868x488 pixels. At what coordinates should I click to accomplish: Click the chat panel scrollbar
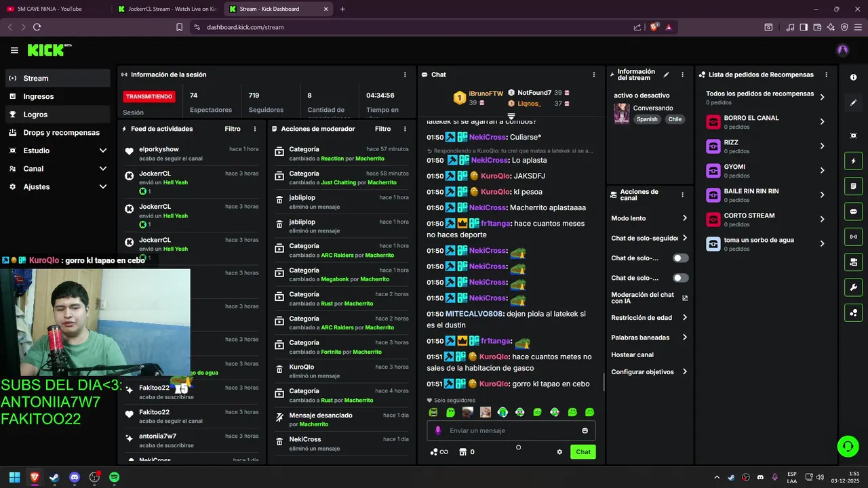coord(603,381)
